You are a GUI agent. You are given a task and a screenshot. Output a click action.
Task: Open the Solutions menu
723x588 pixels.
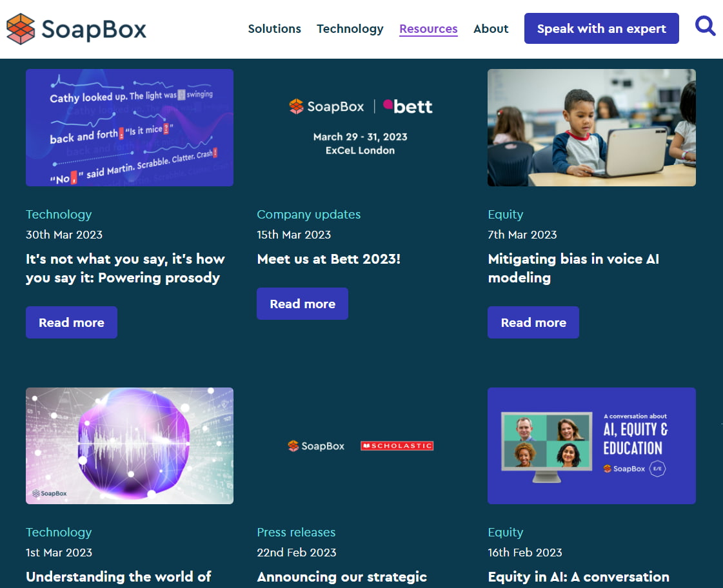(x=274, y=28)
